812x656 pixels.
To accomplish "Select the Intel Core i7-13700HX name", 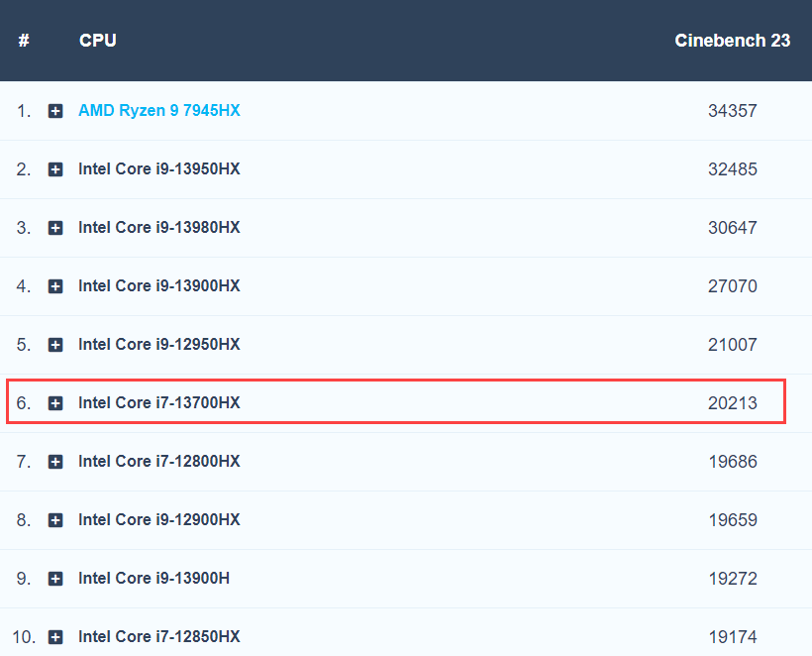I will pyautogui.click(x=158, y=403).
